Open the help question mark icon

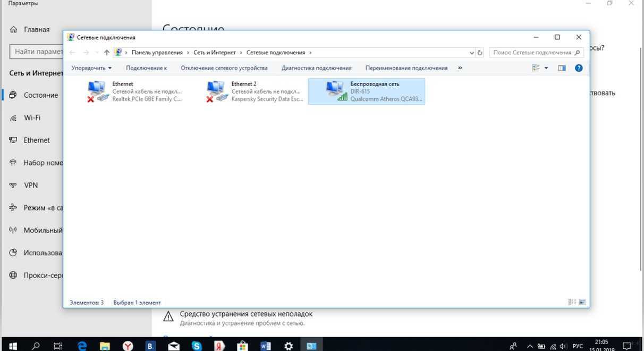pyautogui.click(x=579, y=68)
